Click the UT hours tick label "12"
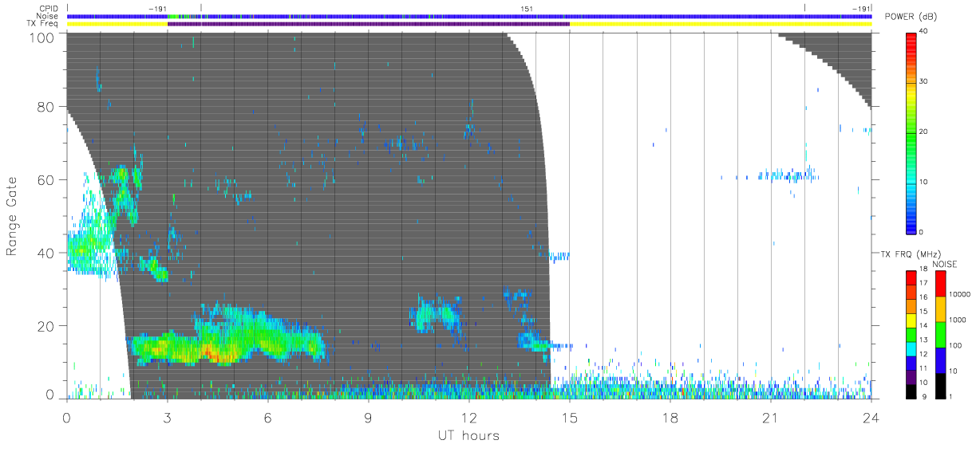The image size is (980, 452). [468, 417]
